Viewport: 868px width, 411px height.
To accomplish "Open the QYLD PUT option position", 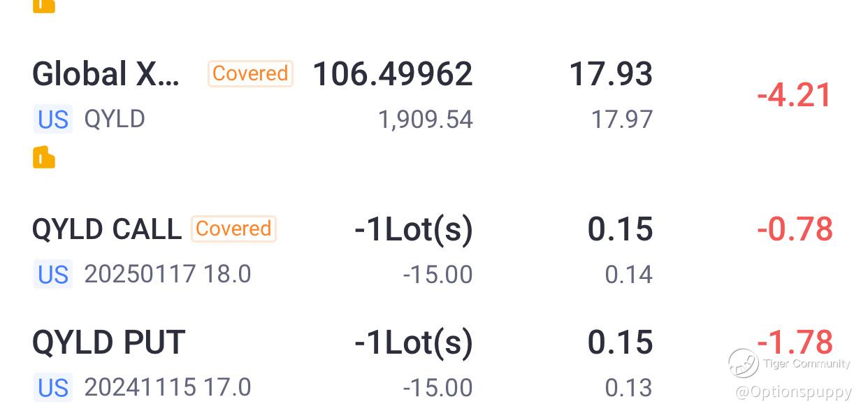I will (x=434, y=363).
